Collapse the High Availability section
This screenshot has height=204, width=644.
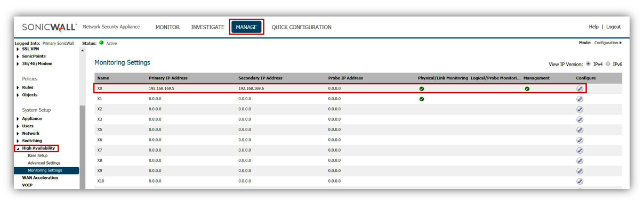coord(18,149)
